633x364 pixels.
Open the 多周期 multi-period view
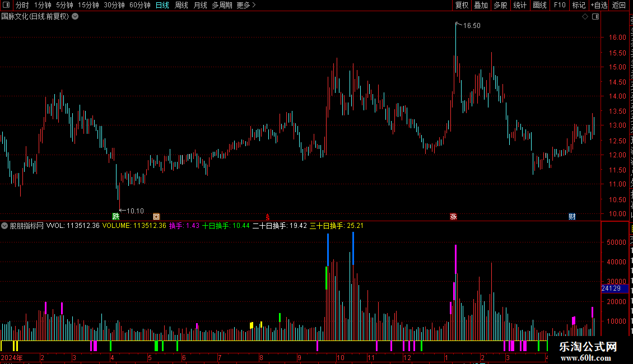[222, 5]
